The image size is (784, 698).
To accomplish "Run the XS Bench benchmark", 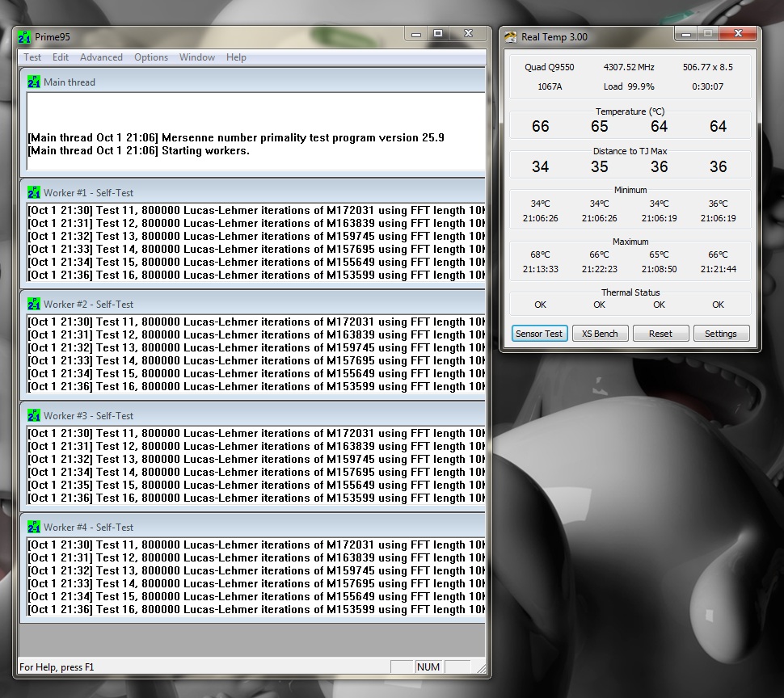I will [x=600, y=334].
